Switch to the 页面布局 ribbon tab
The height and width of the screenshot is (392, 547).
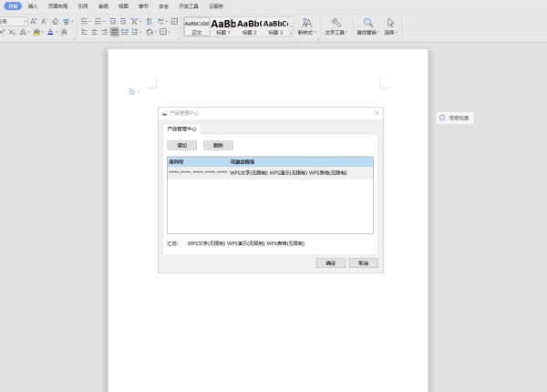57,5
